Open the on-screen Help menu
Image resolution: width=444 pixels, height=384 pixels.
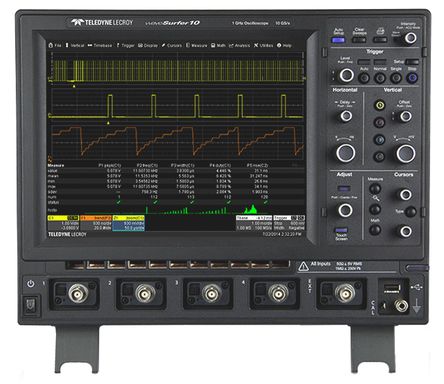pos(284,45)
